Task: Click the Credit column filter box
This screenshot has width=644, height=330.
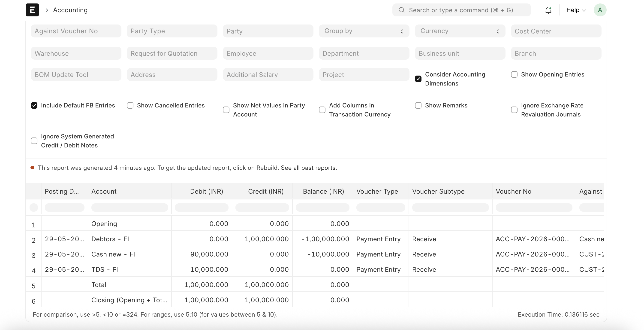Action: (262, 208)
